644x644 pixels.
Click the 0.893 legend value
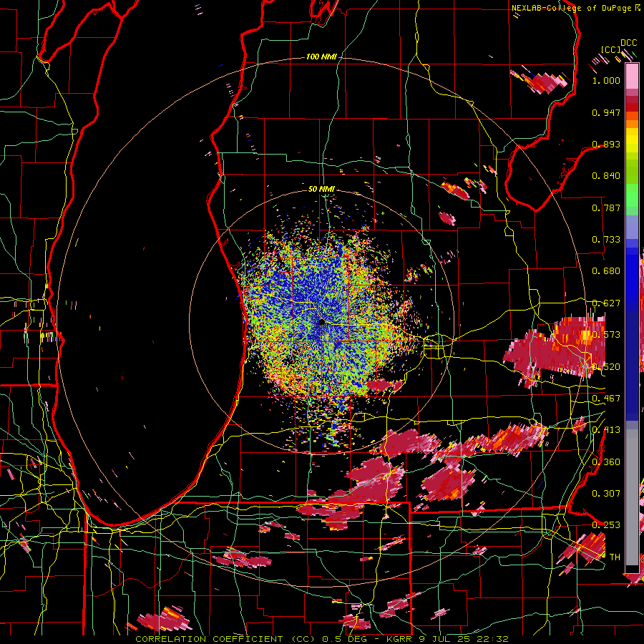(x=606, y=144)
